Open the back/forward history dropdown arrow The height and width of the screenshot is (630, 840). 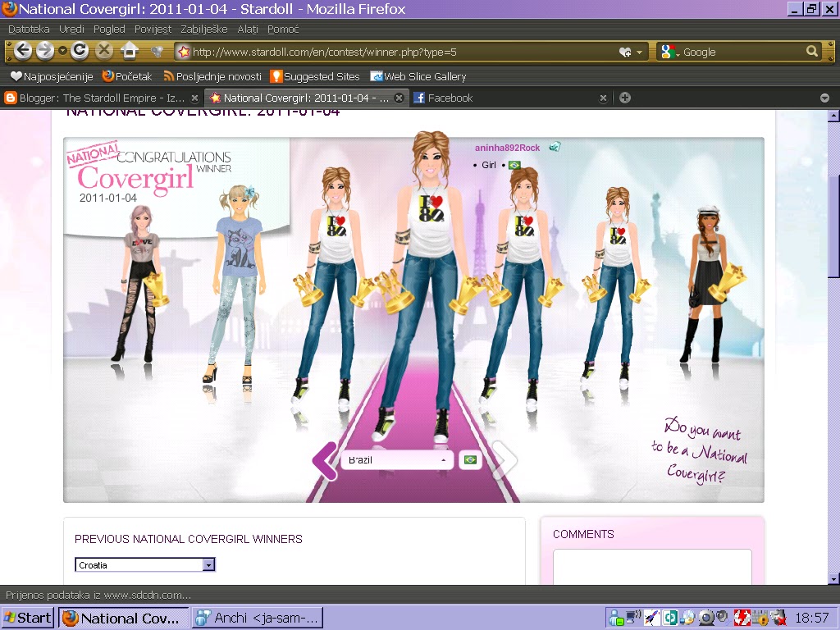pyautogui.click(x=62, y=51)
